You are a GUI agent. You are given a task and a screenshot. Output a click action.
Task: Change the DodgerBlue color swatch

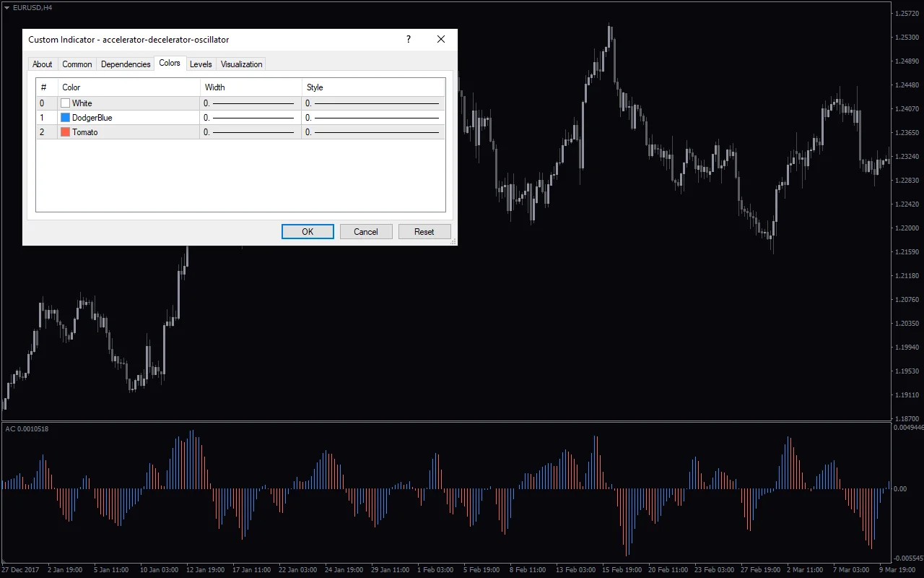coord(65,117)
